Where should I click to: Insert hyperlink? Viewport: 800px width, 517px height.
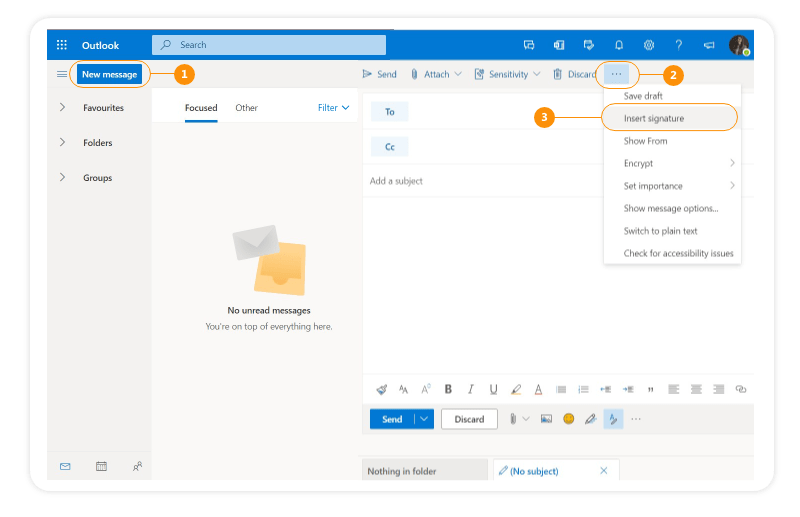click(x=741, y=389)
